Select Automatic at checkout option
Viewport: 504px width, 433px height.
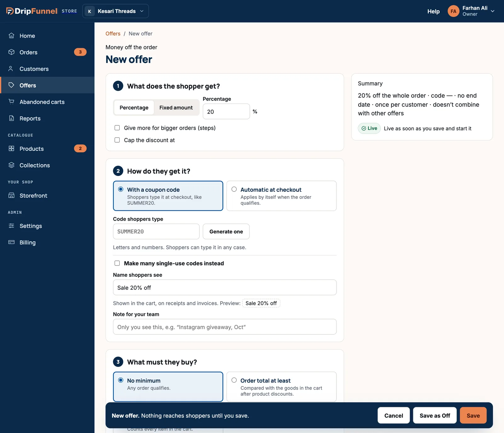pos(281,196)
